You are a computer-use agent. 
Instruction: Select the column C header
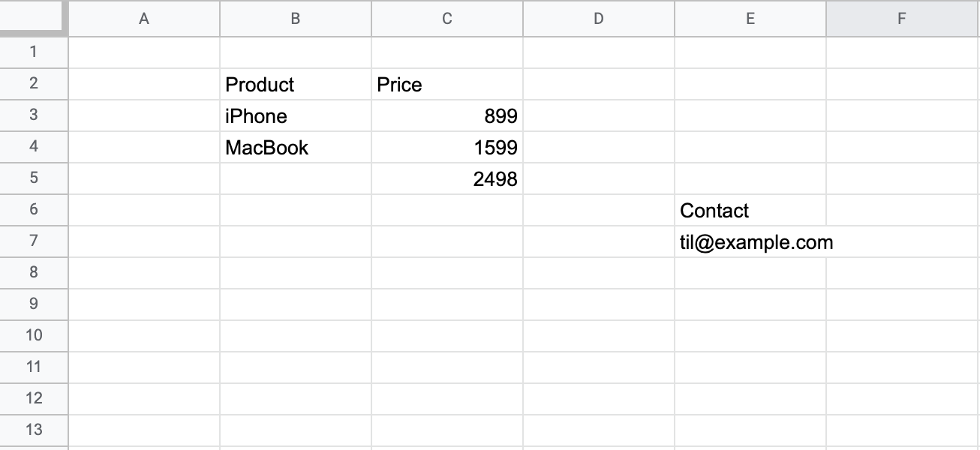[x=447, y=19]
